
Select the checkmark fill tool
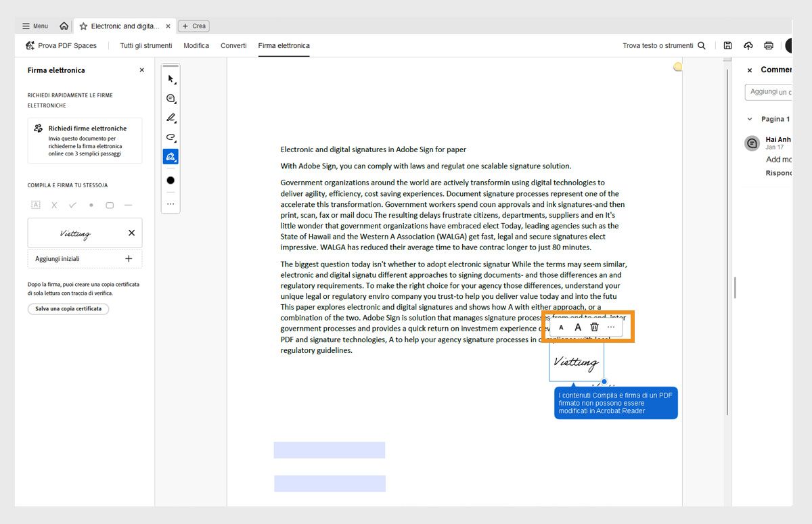pyautogui.click(x=72, y=205)
